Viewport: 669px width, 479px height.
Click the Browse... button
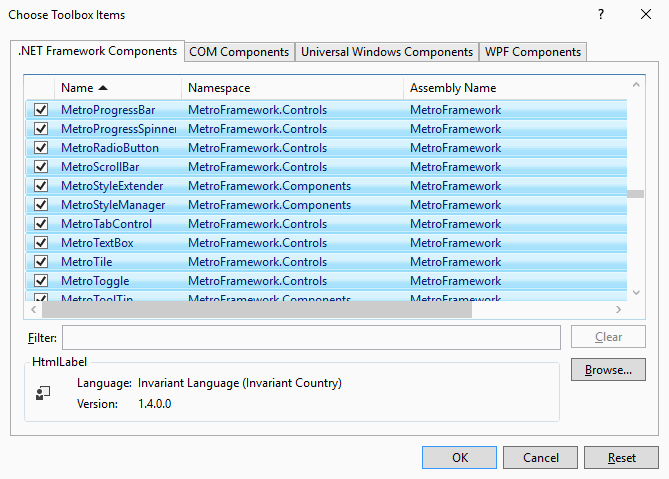click(x=608, y=370)
